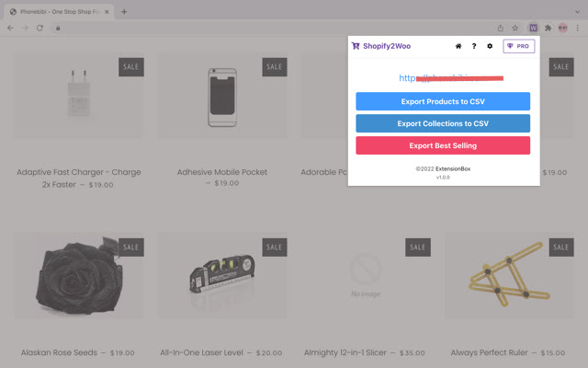Open the Chrome three-dot menu
Viewport: 588px width, 368px height.
pyautogui.click(x=578, y=28)
